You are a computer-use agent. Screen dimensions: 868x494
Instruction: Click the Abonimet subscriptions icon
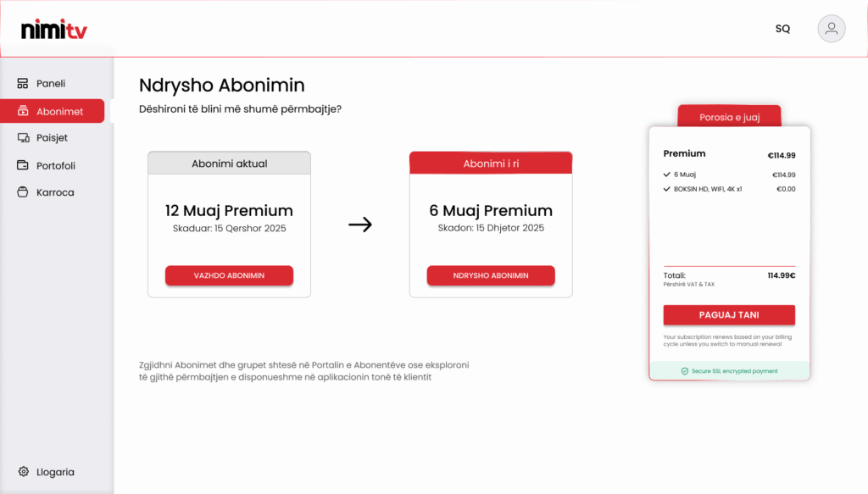23,111
